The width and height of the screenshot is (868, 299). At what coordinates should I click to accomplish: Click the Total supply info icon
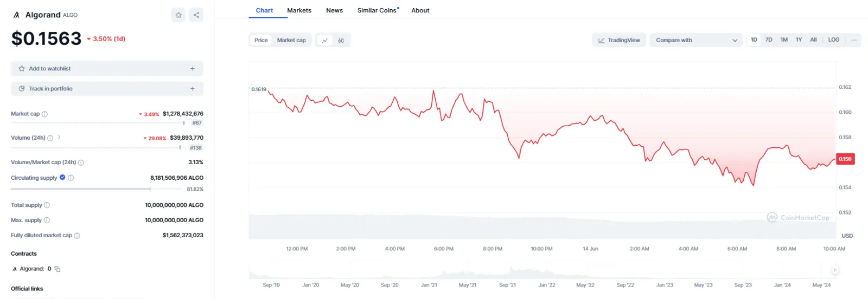[47, 205]
